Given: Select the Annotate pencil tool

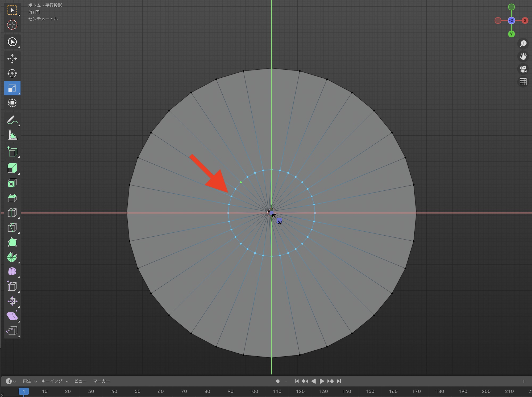Looking at the screenshot, I should (12, 120).
